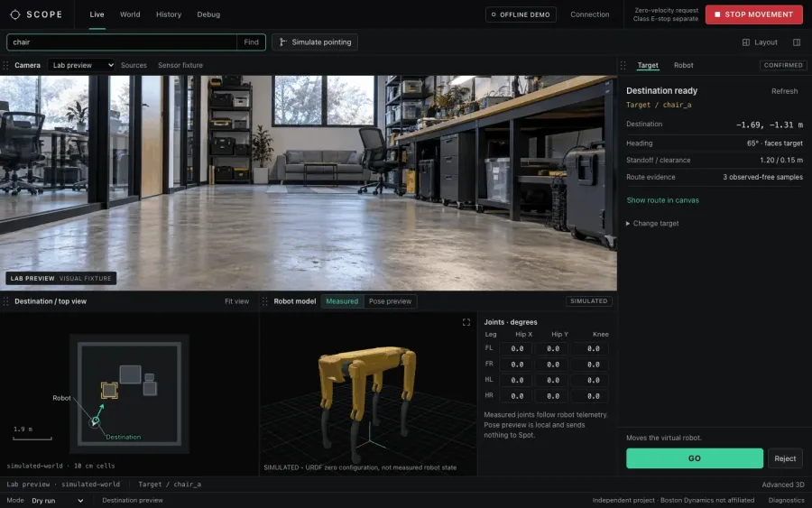Image resolution: width=812 pixels, height=508 pixels.
Task: Click the SIMULATED status badge
Action: point(589,301)
